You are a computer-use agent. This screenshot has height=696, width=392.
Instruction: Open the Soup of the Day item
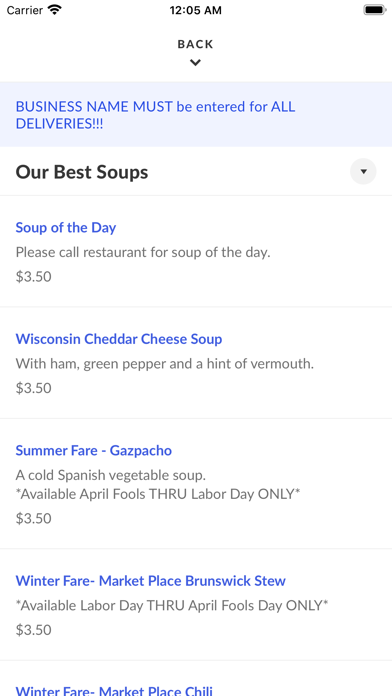click(66, 227)
